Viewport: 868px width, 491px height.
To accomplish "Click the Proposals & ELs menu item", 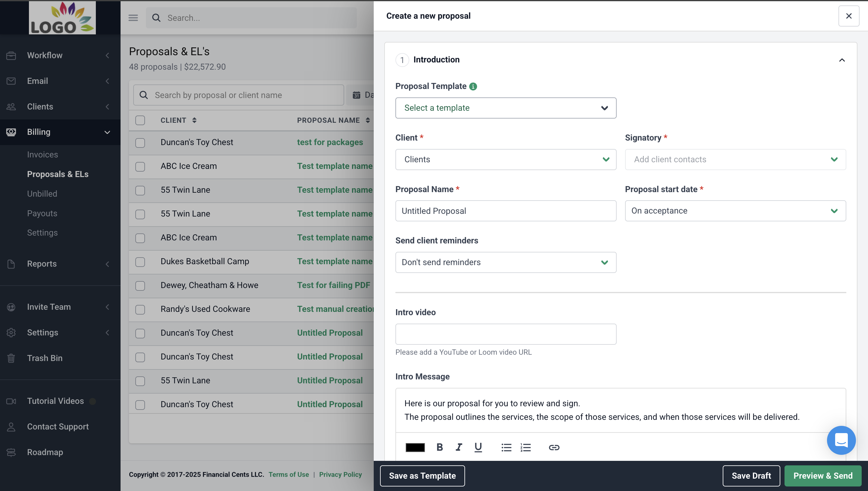I will pos(58,174).
